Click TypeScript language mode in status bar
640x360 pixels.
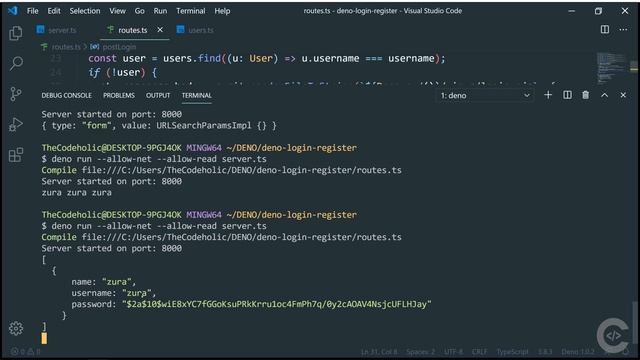pyautogui.click(x=512, y=351)
